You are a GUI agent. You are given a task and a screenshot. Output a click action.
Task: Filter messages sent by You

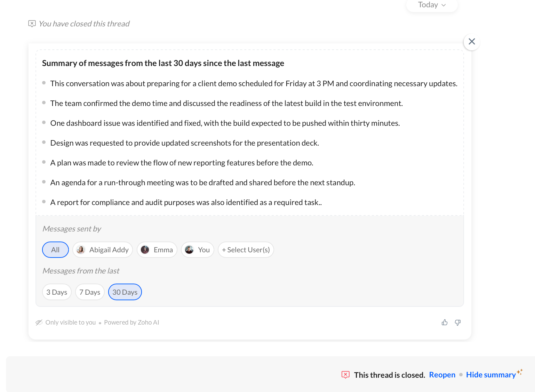pyautogui.click(x=198, y=250)
